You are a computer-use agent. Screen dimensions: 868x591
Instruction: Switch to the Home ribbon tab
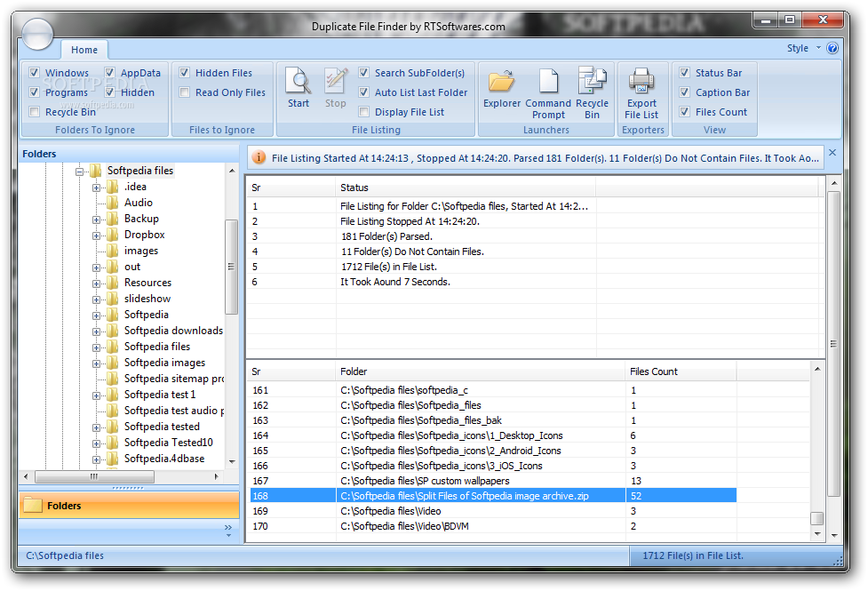tap(84, 50)
